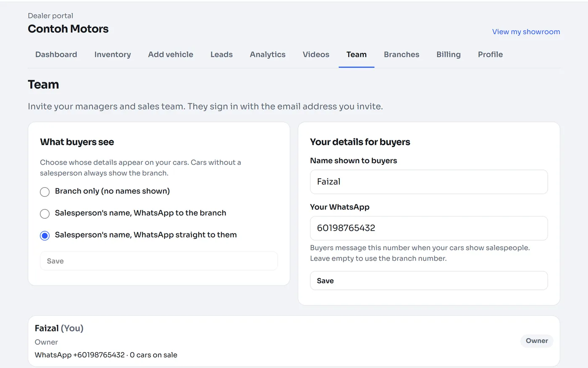
Task: Switch to the Billing tab
Action: [x=449, y=55]
